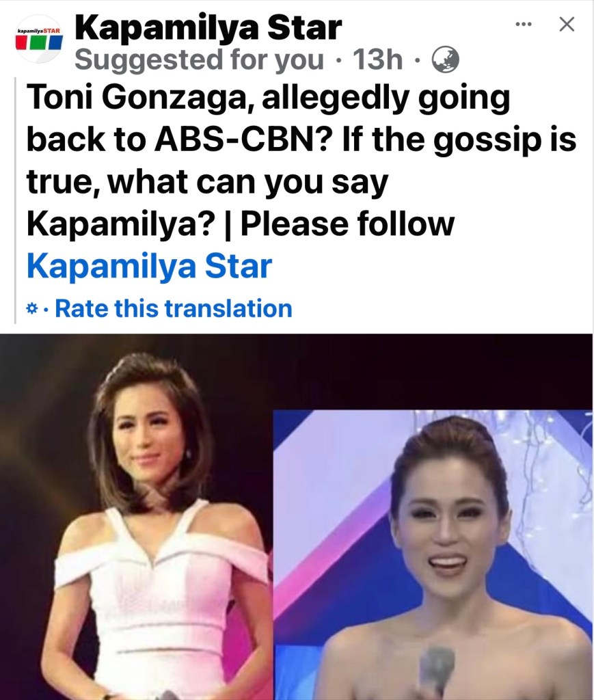Click the kapamilyaSTAR text in the logo
The image size is (594, 700).
point(39,31)
